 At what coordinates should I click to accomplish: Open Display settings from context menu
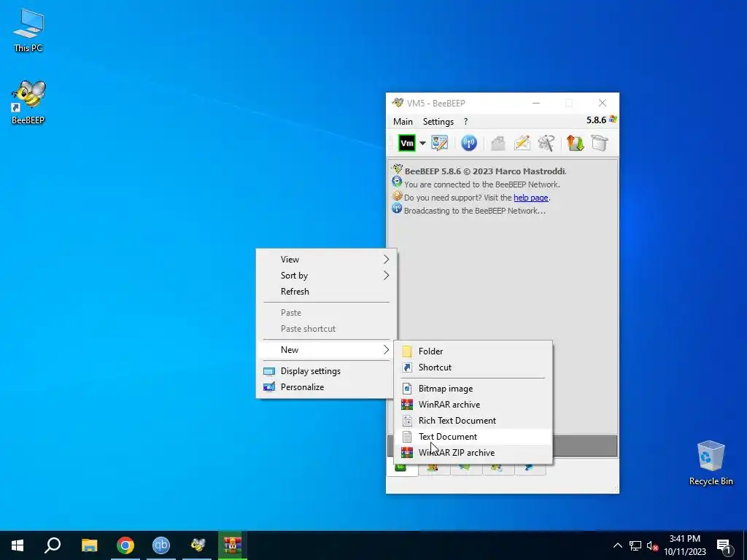(x=326, y=371)
